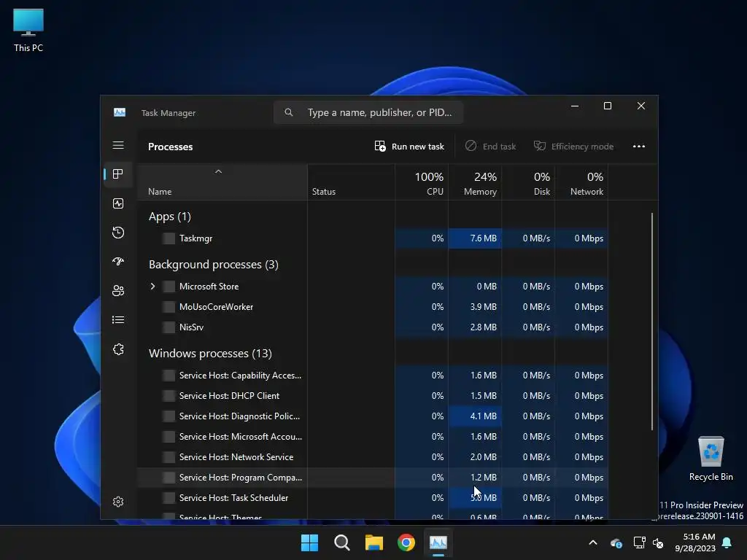Click the network tray icon
The height and width of the screenshot is (560, 747).
(x=639, y=542)
